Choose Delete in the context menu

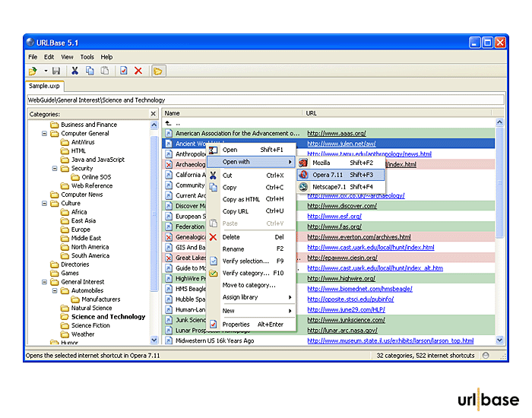252,237
